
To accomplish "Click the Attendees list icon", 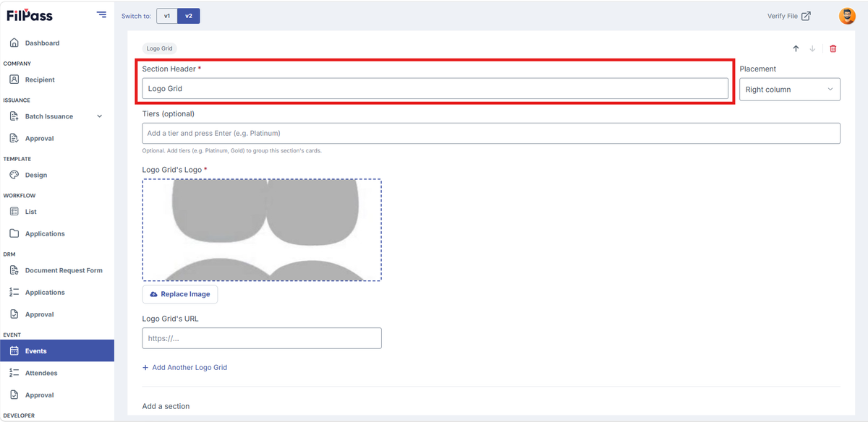I will click(x=14, y=373).
